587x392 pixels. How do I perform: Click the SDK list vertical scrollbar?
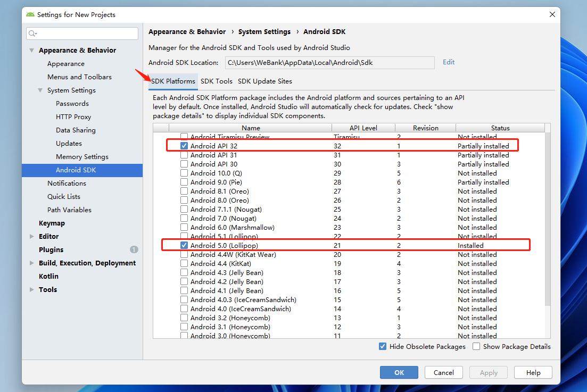(547, 219)
